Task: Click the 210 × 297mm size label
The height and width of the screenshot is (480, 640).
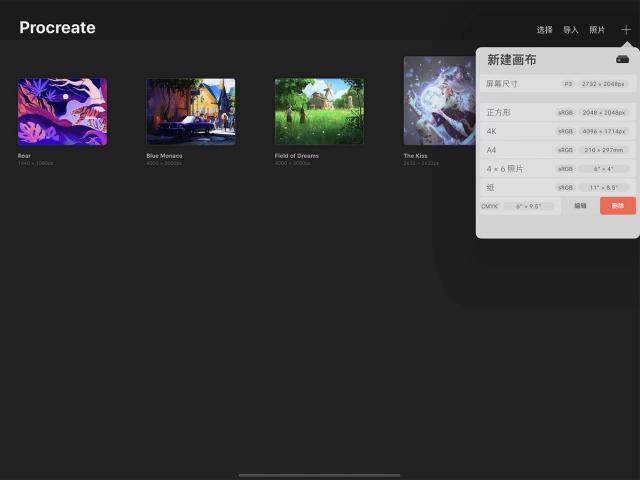Action: (x=604, y=150)
